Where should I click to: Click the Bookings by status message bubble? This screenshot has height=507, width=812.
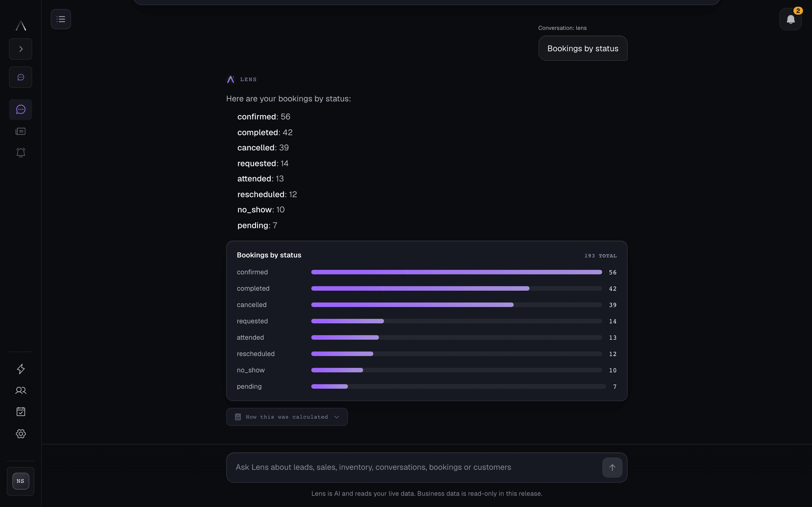point(583,48)
